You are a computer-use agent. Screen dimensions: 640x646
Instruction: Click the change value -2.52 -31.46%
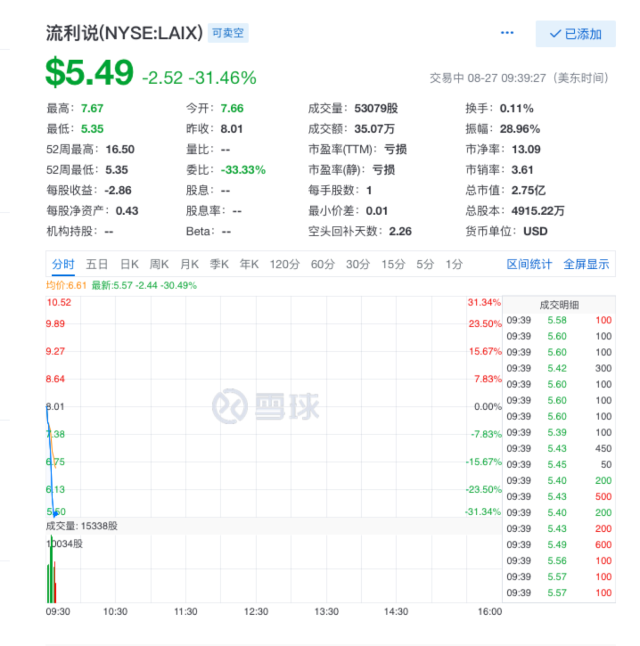tap(199, 78)
